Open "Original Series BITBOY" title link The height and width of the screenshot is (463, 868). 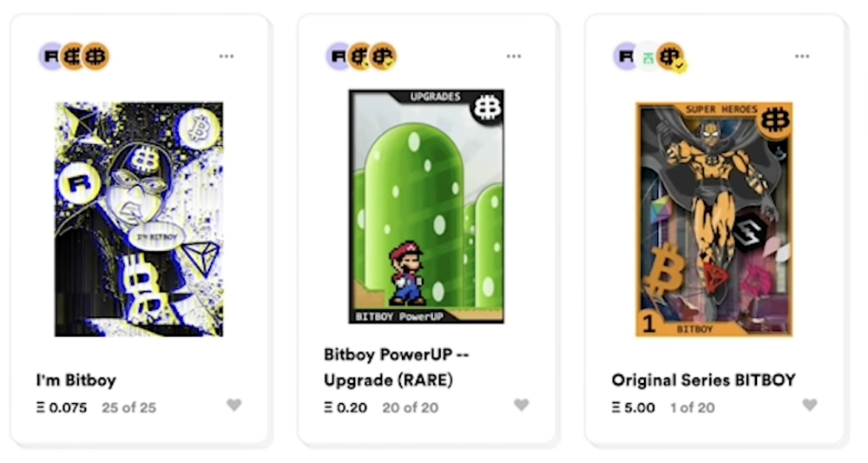click(703, 380)
